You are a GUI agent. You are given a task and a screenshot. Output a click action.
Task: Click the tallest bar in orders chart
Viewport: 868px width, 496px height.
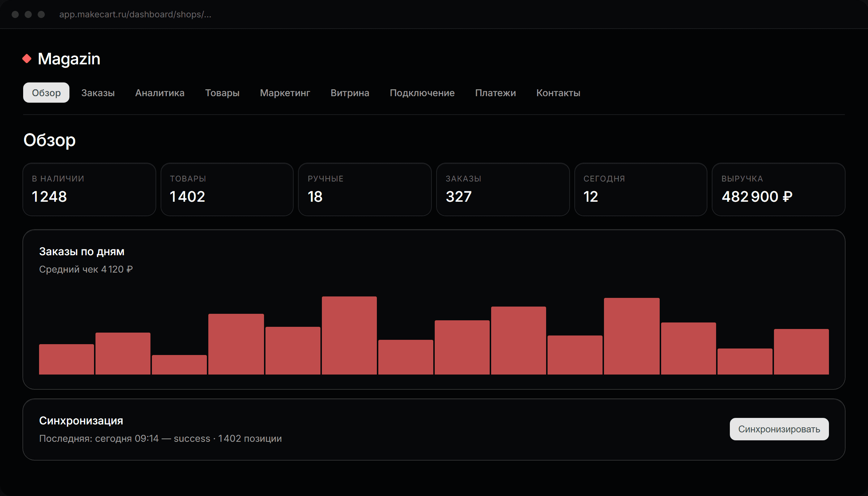pyautogui.click(x=349, y=335)
